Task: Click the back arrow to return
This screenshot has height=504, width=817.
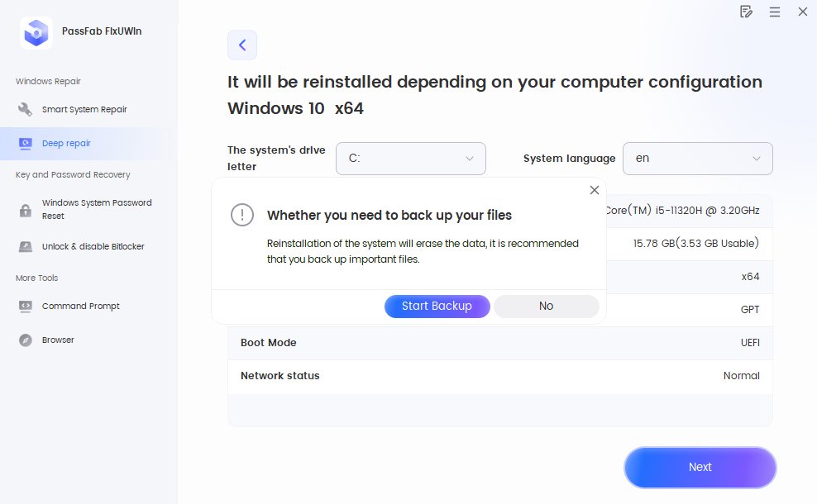Action: 242,45
